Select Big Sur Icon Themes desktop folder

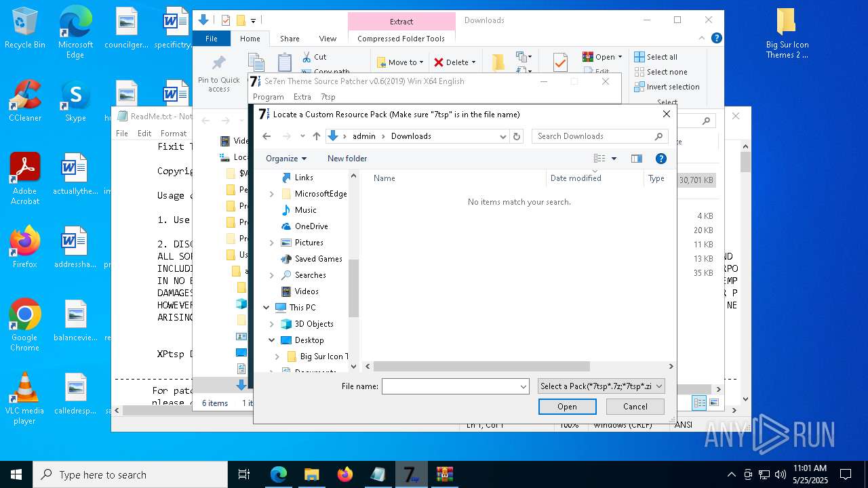[787, 33]
